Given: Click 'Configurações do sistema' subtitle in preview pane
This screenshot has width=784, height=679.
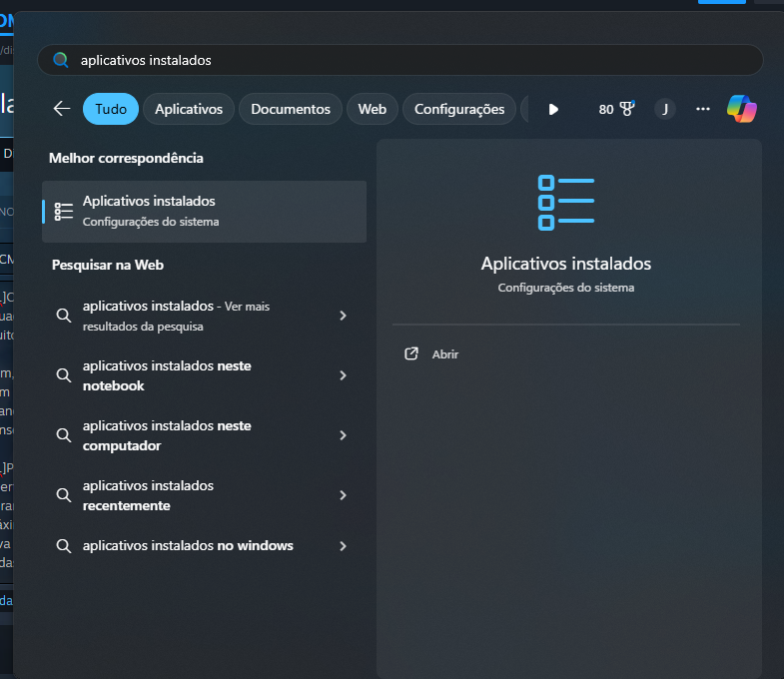Looking at the screenshot, I should pos(566,288).
